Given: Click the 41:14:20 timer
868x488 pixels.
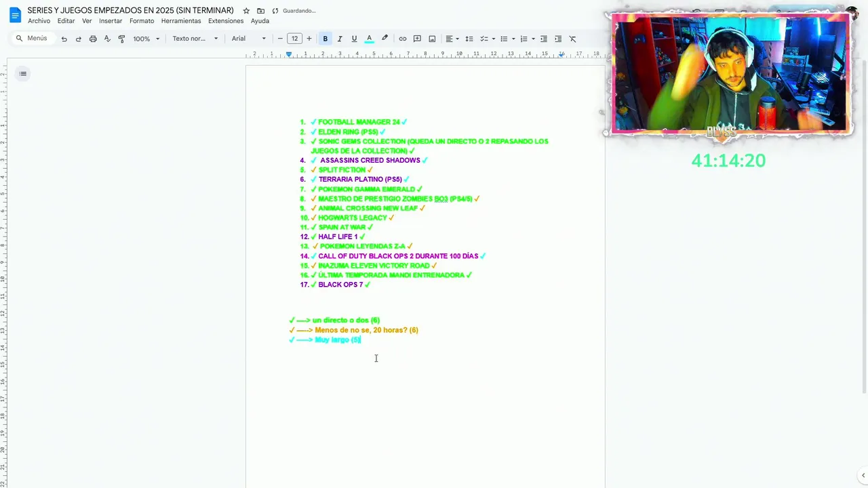Looking at the screenshot, I should click(x=728, y=161).
